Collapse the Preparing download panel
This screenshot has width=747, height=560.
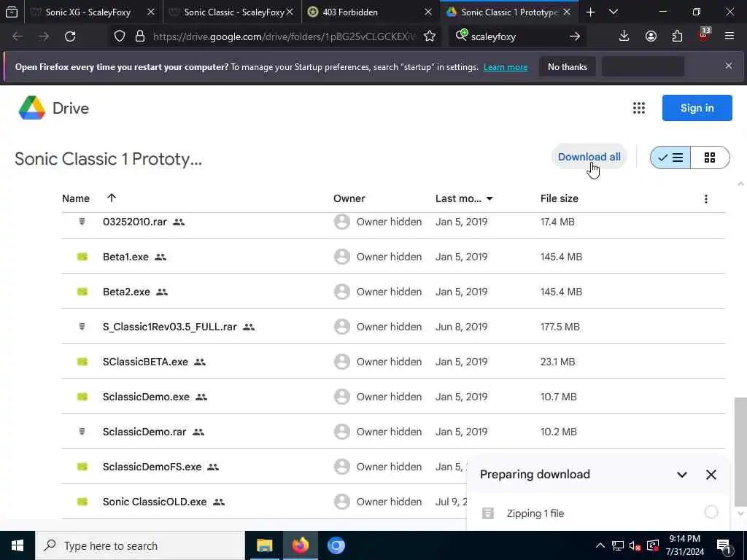682,474
